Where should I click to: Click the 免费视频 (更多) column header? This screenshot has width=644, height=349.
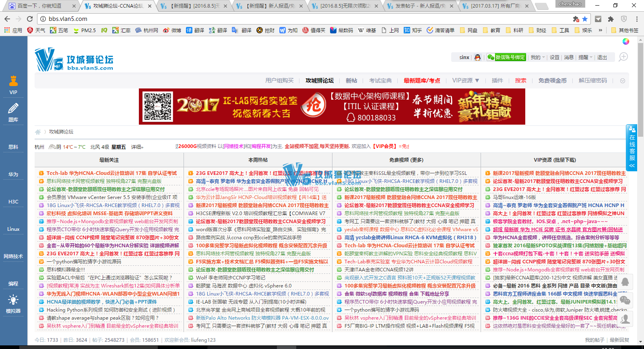click(x=406, y=160)
